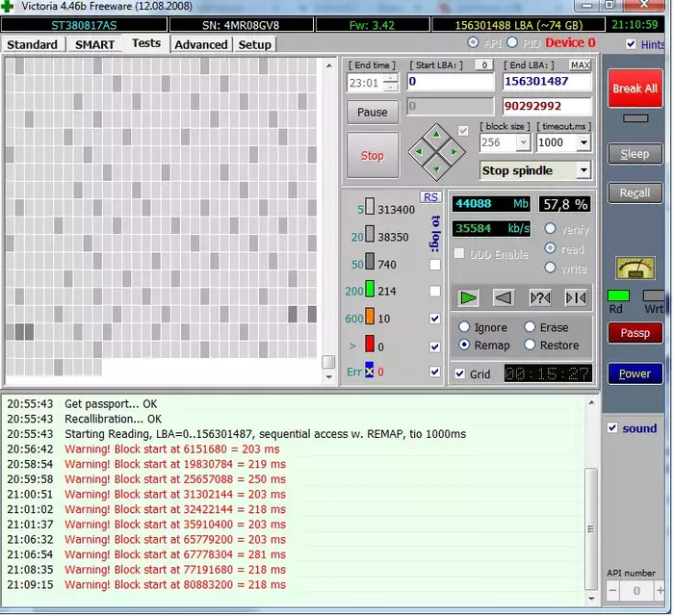Switch to the Standard tab
The width and height of the screenshot is (674, 616).
click(x=32, y=44)
